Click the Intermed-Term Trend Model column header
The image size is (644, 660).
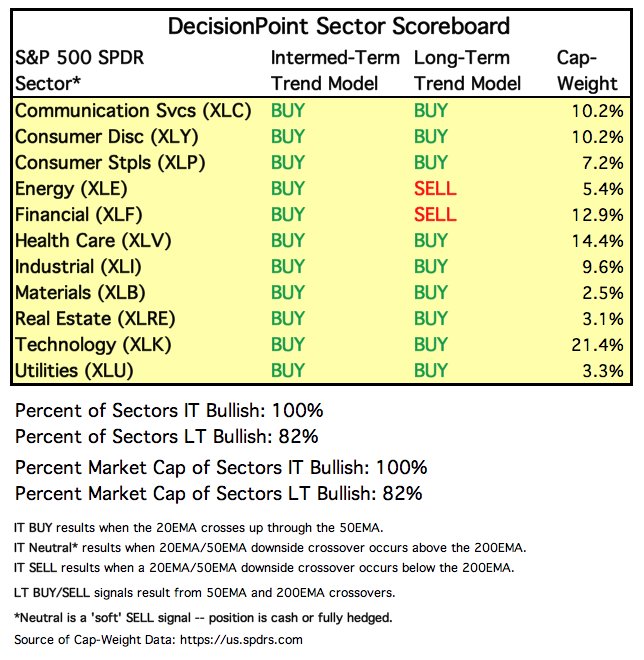(x=335, y=71)
